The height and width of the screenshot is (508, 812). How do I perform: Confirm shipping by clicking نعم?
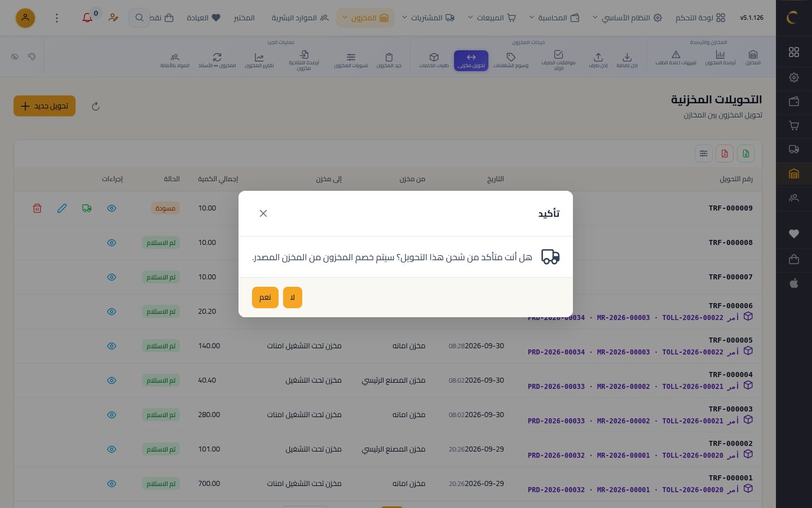click(265, 297)
